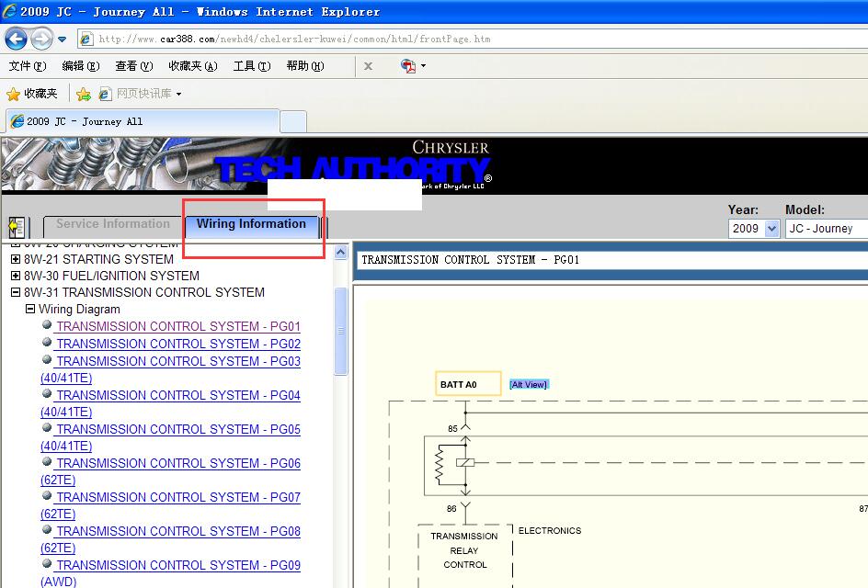
Task: Click the bullet icon beside PG02
Action: 47,342
